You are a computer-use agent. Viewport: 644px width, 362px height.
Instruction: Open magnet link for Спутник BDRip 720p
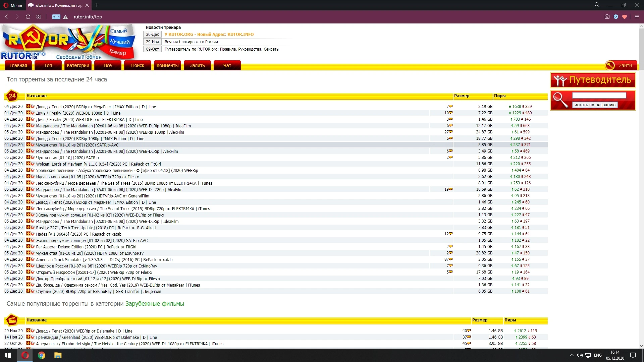tap(33, 291)
